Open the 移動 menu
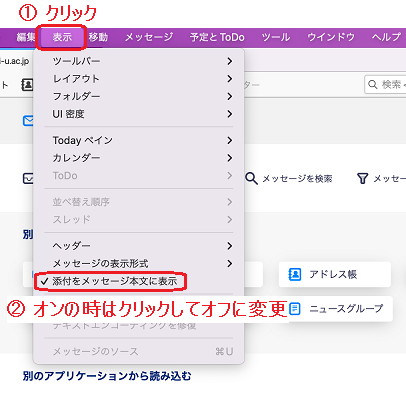The width and height of the screenshot is (406, 395). (x=98, y=37)
